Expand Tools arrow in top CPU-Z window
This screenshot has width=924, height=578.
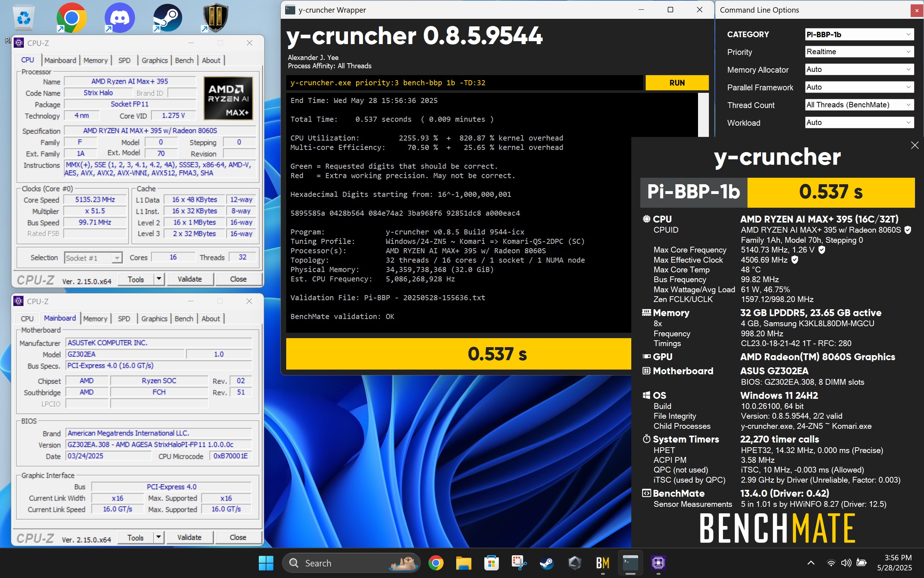coord(159,279)
